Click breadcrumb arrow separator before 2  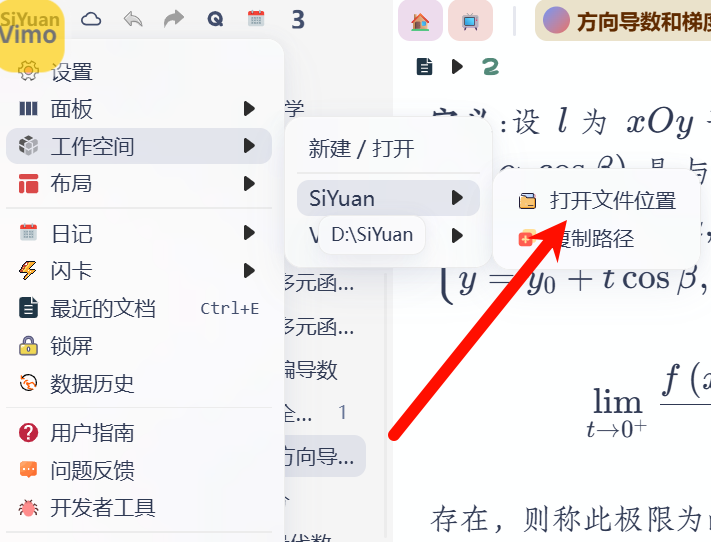click(457, 67)
